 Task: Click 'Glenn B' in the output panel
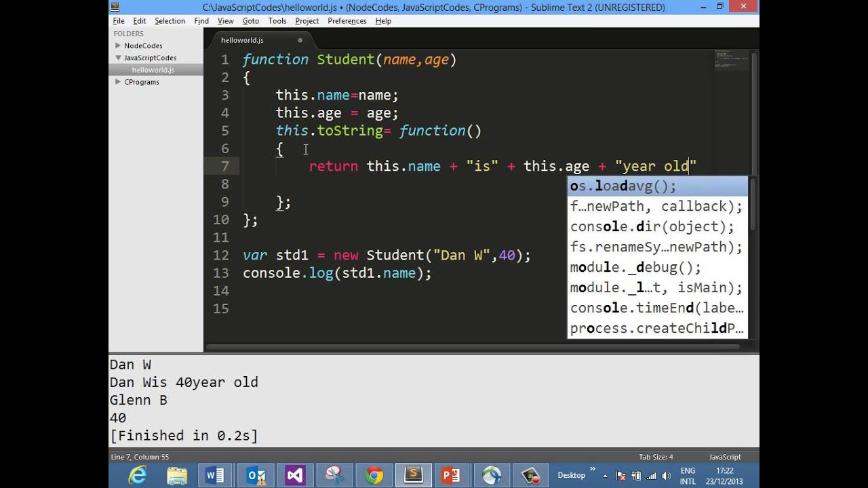pyautogui.click(x=138, y=400)
